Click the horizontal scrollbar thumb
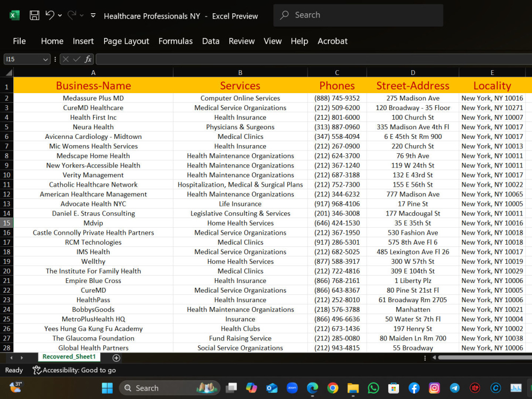Viewport: 532px width, 399px height. (485, 358)
